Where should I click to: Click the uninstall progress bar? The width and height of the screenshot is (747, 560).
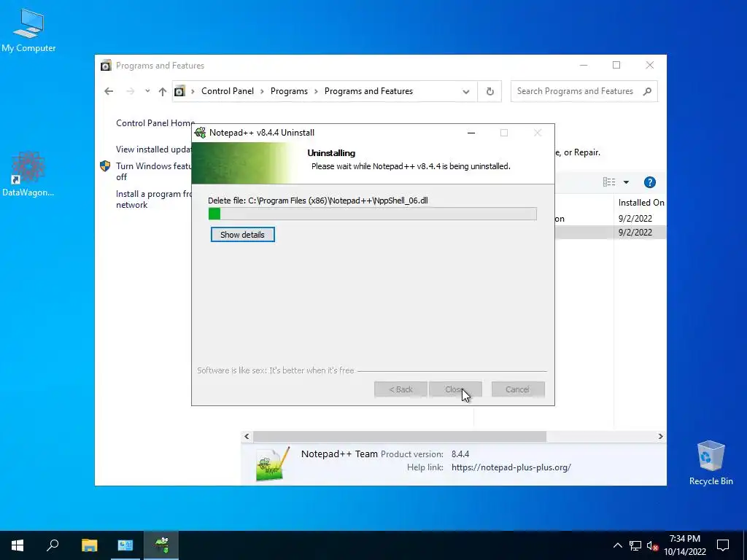pyautogui.click(x=373, y=214)
